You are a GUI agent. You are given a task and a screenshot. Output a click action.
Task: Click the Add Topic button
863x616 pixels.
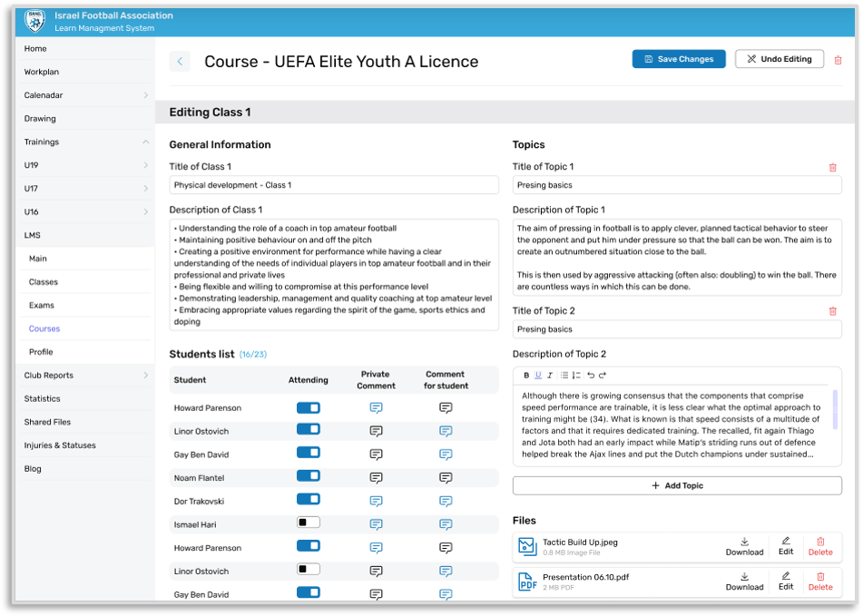677,485
